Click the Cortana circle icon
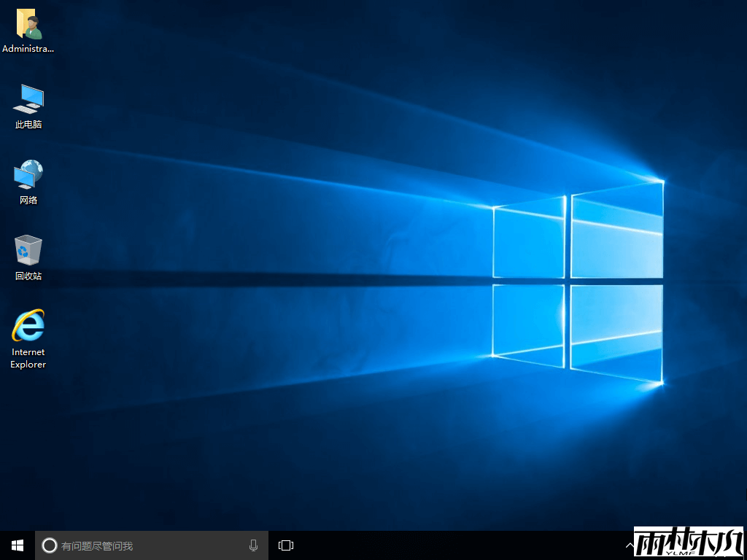 [49, 545]
